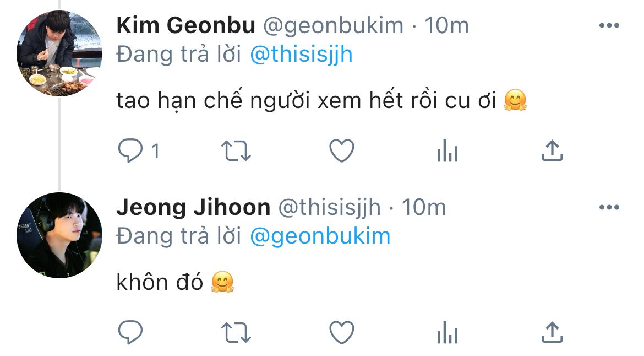Reply to Jeong Jihoon's tweet
This screenshot has height=356, width=644.
click(130, 332)
